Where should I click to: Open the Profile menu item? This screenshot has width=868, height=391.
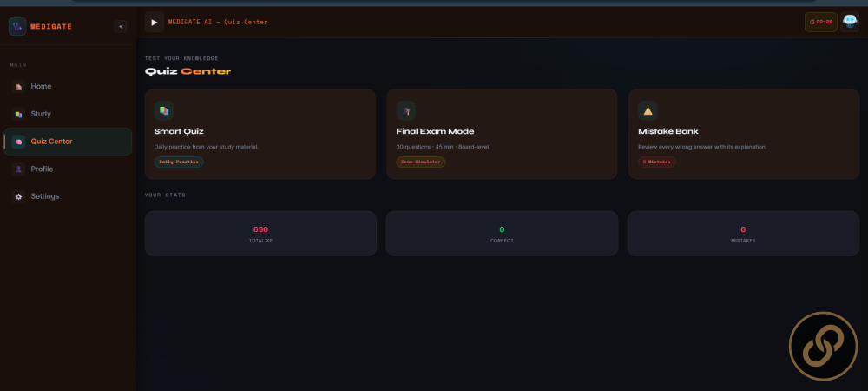(68, 169)
